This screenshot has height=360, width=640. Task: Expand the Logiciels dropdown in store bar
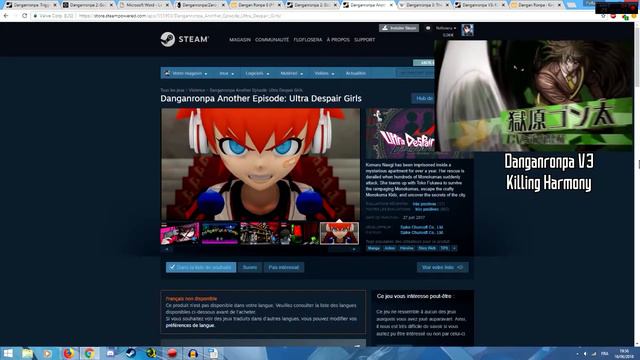[257, 73]
